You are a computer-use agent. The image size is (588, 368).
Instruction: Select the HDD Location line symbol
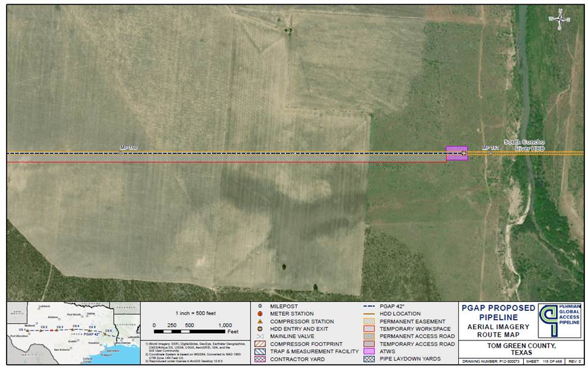pyautogui.click(x=369, y=313)
